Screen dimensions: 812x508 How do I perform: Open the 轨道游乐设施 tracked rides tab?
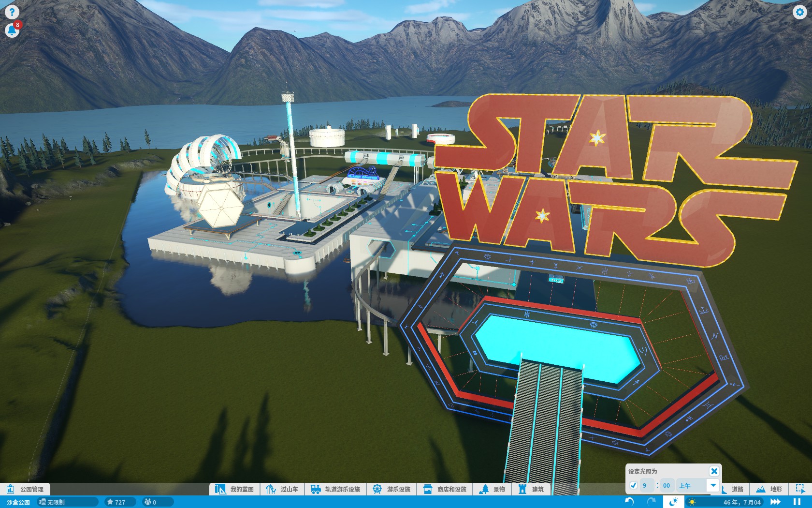[x=335, y=489]
